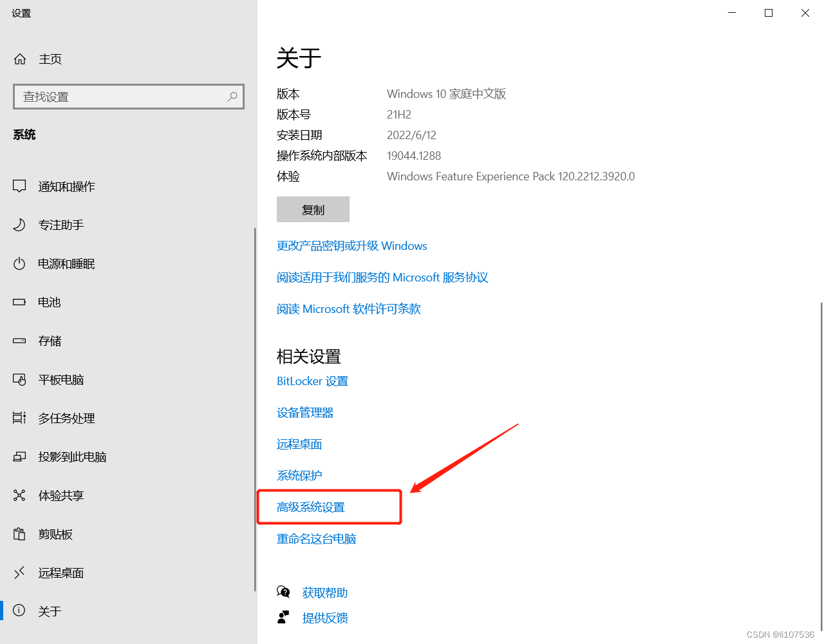
Task: Open 投影到此电脑 settings page
Action: click(x=127, y=457)
